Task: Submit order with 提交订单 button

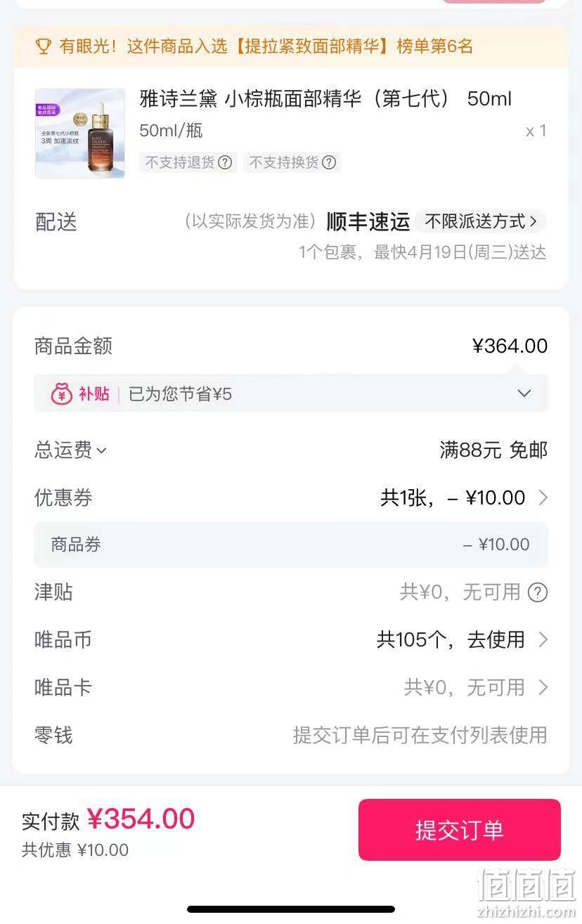Action: click(x=460, y=830)
